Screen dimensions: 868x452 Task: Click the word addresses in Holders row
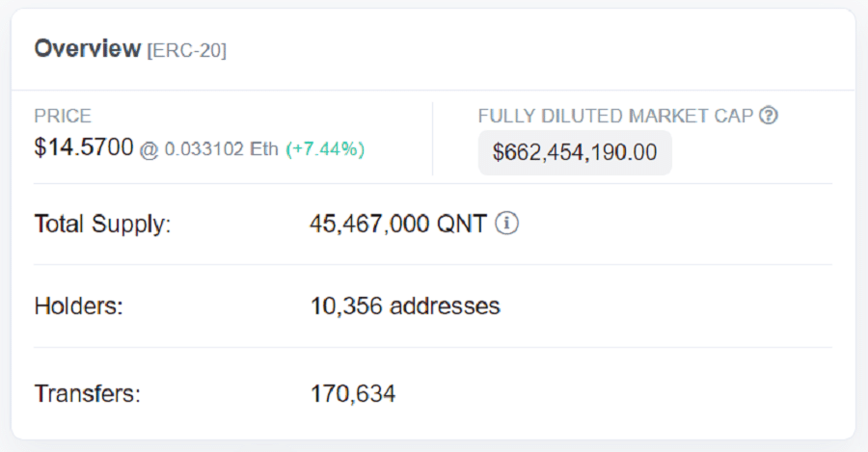[x=445, y=306]
